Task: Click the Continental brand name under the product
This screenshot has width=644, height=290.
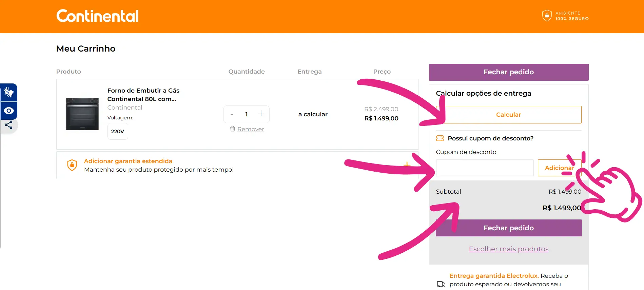Action: [125, 108]
